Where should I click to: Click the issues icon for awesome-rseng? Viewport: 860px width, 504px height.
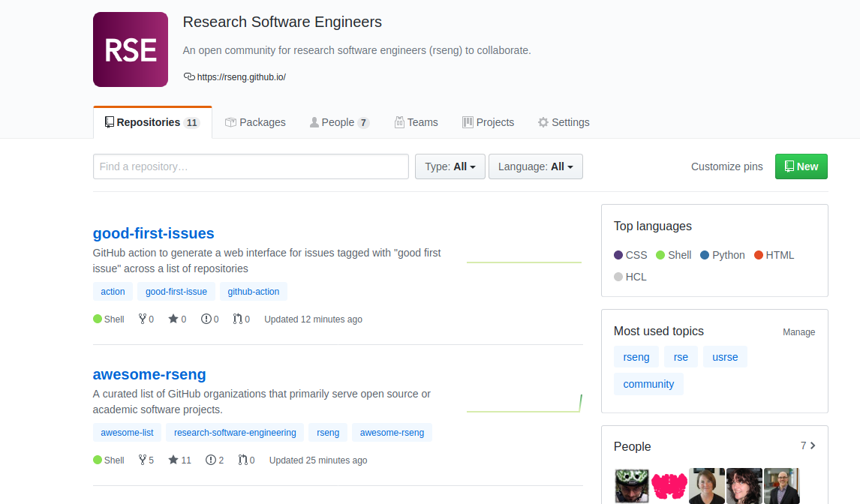[x=211, y=460]
